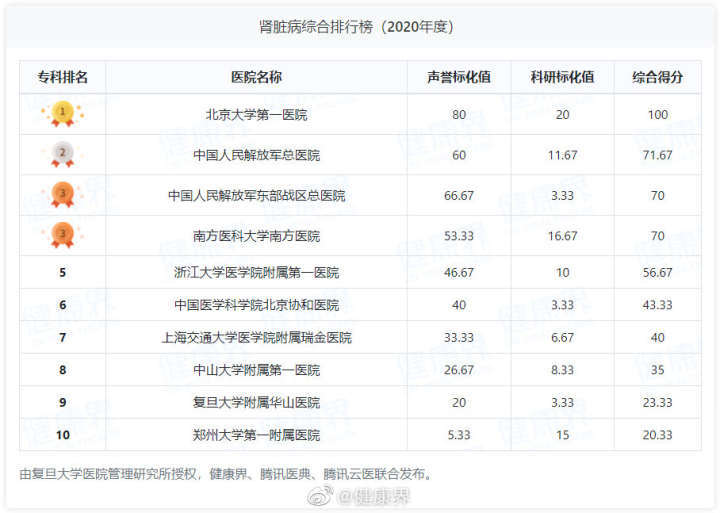Click research value 8.33

point(562,370)
